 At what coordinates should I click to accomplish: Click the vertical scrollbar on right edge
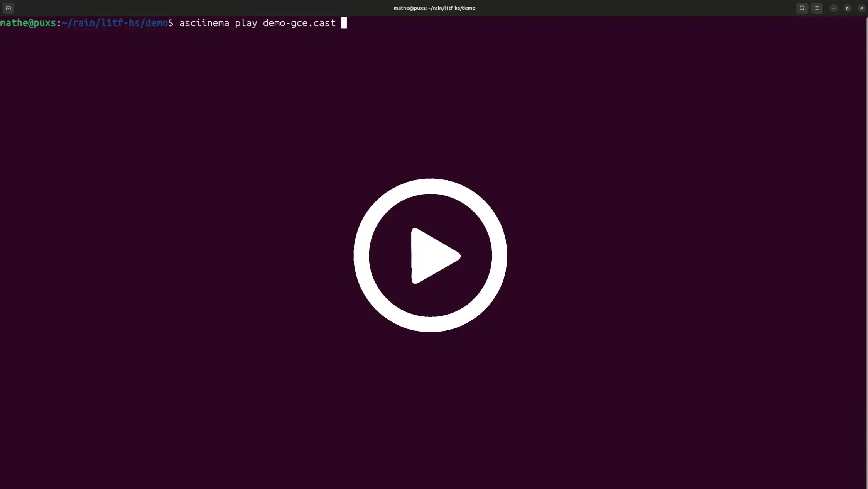pos(866,251)
